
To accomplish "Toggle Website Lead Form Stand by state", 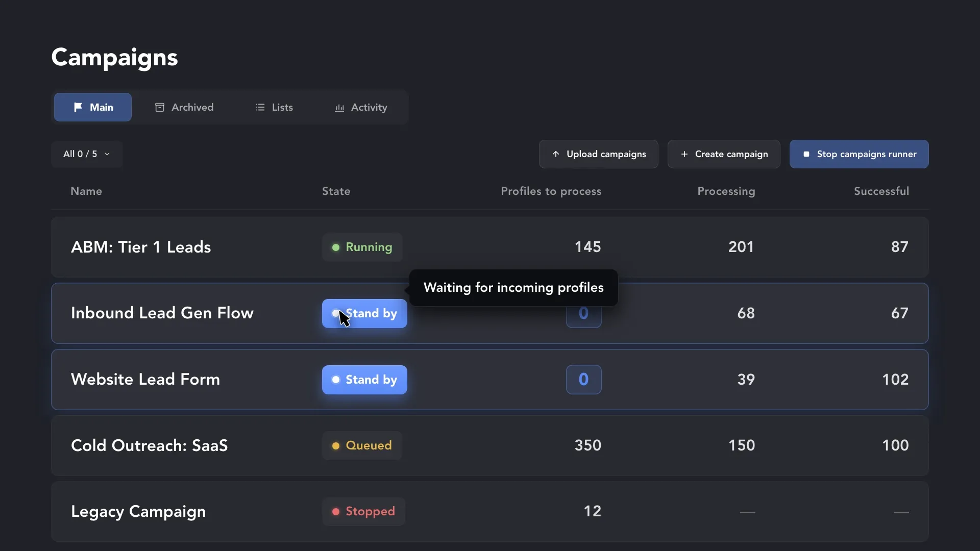I will pyautogui.click(x=364, y=380).
